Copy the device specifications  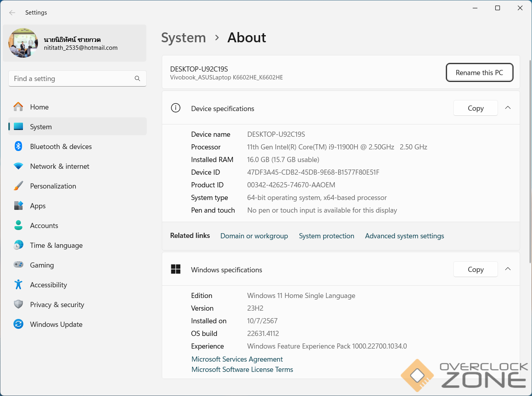click(x=475, y=108)
